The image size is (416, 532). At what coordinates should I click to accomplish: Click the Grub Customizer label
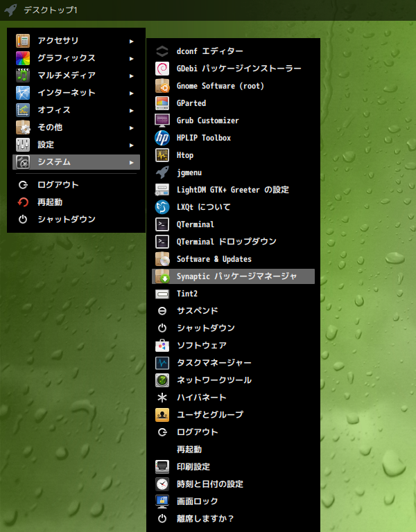207,121
